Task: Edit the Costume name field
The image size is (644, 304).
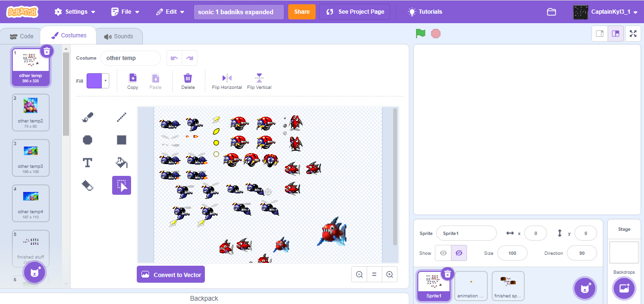Action: point(131,58)
